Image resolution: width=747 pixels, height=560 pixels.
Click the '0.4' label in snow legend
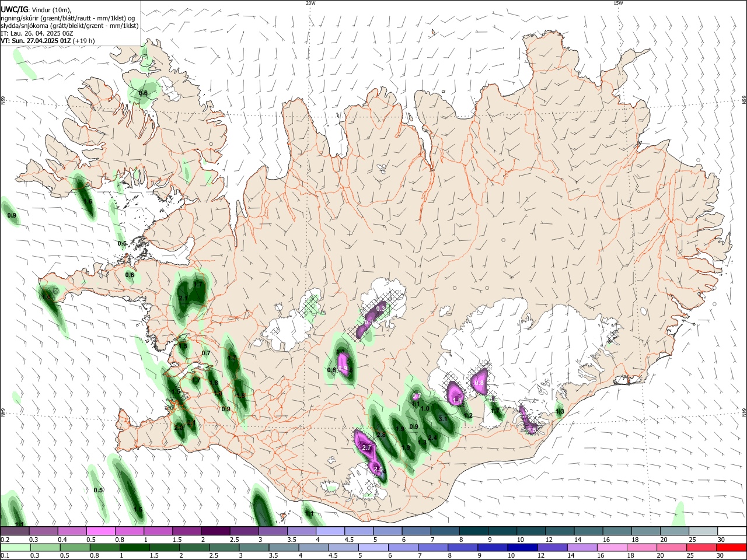tap(62, 540)
